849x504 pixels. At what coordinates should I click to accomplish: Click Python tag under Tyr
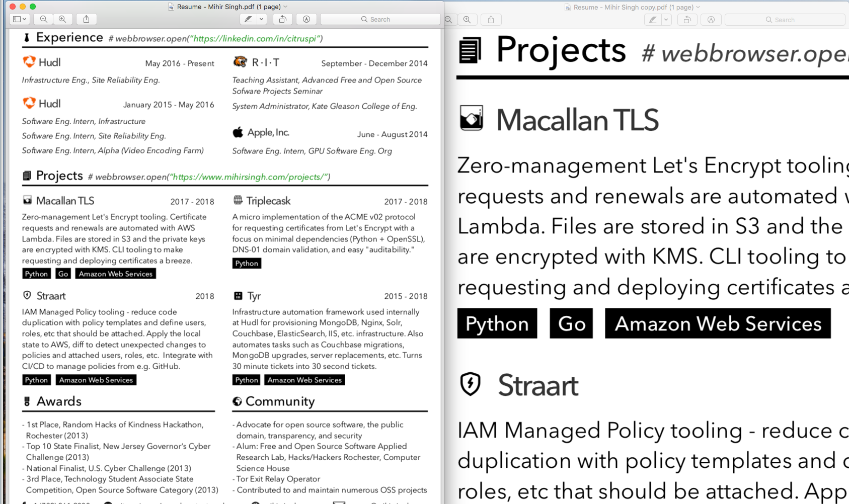[247, 380]
